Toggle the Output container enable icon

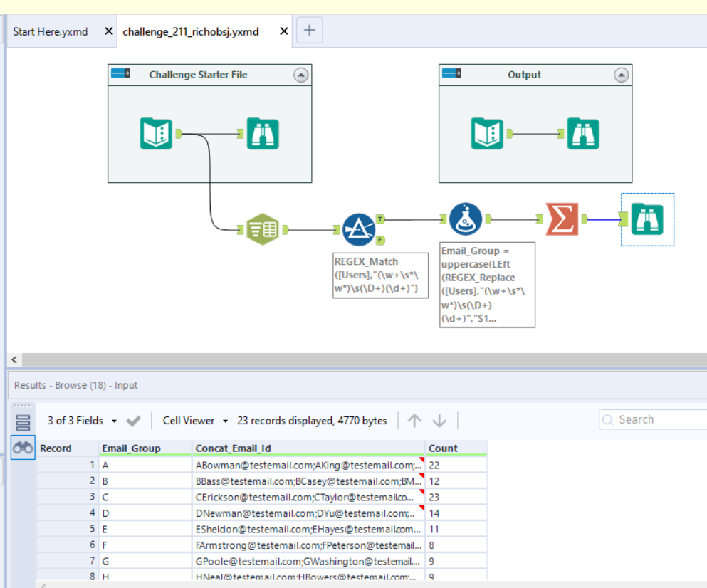(x=451, y=74)
